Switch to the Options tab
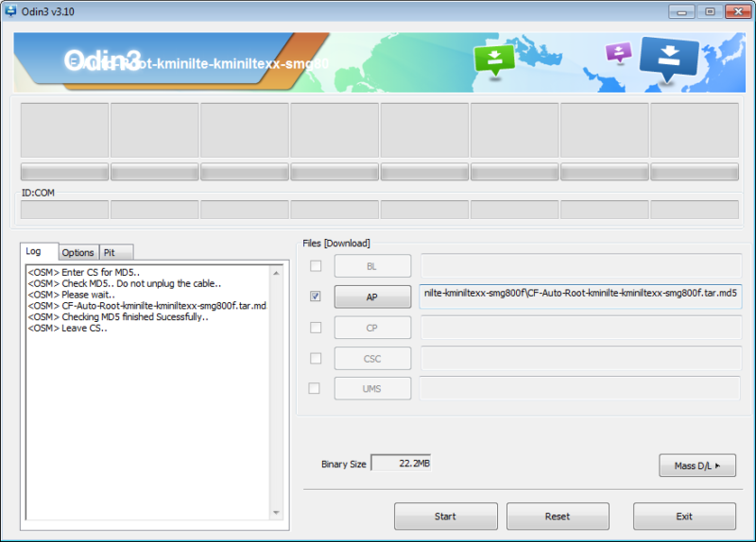The height and width of the screenshot is (542, 756). 77,253
